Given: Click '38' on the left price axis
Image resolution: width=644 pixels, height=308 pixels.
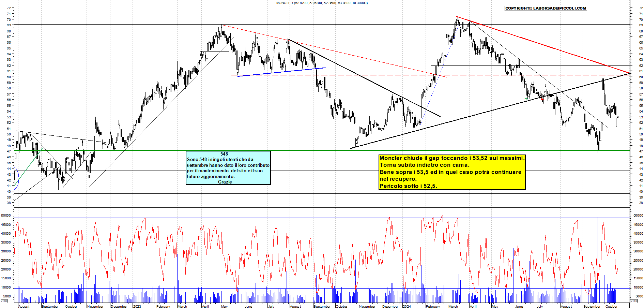Looking at the screenshot, I should tap(9, 203).
